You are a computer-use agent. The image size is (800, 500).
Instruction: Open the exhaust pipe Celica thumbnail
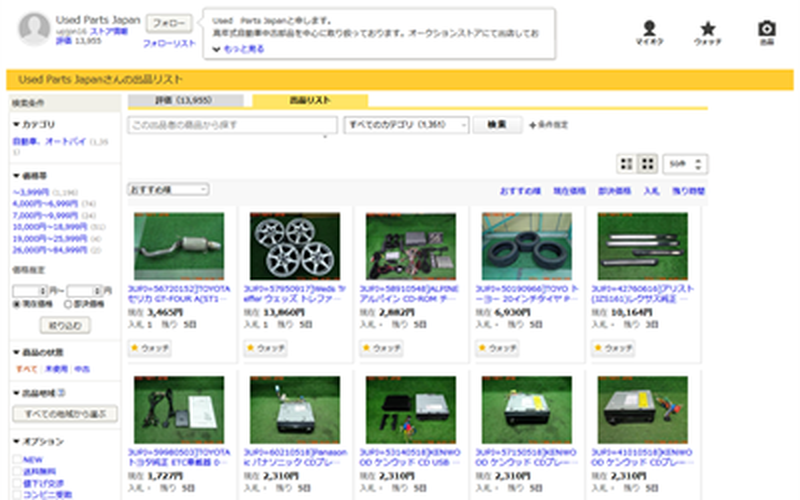click(x=179, y=246)
